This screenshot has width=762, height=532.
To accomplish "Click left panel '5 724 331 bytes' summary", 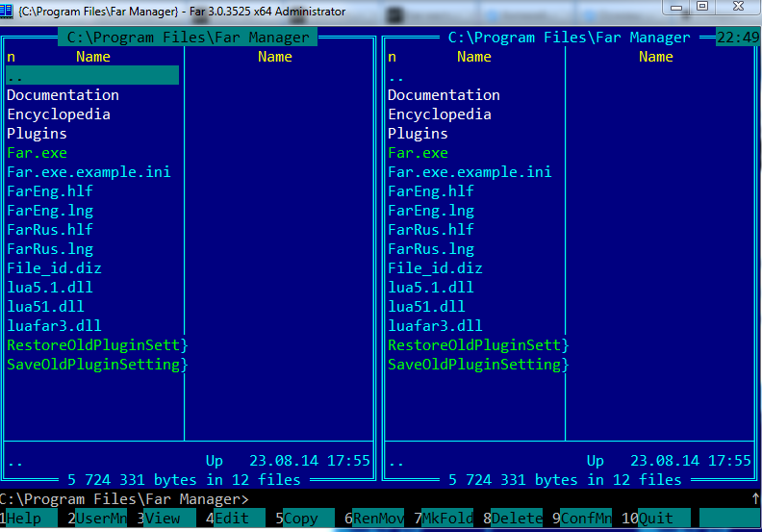I will [184, 480].
